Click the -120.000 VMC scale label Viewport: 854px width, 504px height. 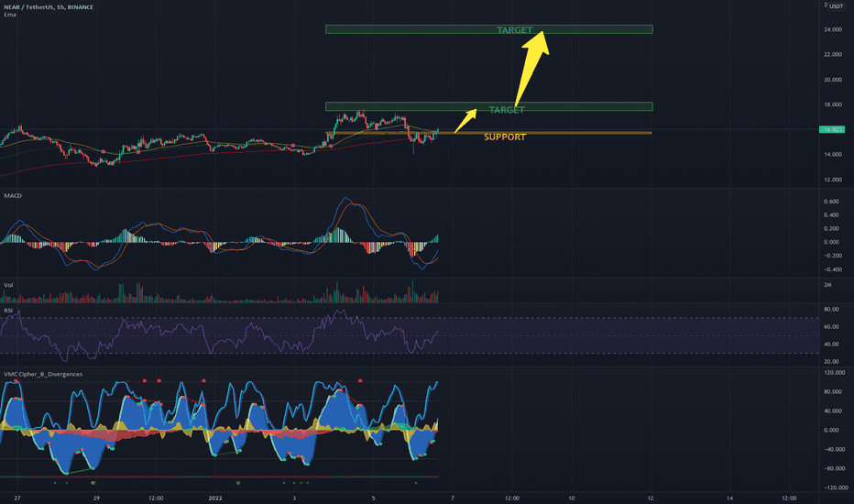click(x=835, y=488)
